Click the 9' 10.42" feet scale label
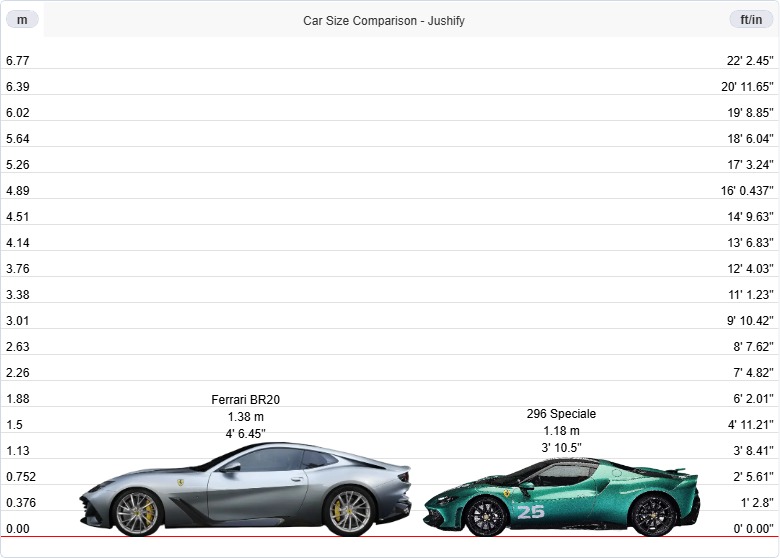The height and width of the screenshot is (558, 780). [x=751, y=321]
